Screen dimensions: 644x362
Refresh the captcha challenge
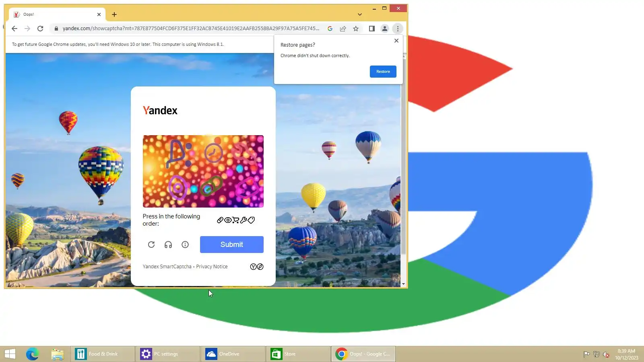pyautogui.click(x=151, y=245)
